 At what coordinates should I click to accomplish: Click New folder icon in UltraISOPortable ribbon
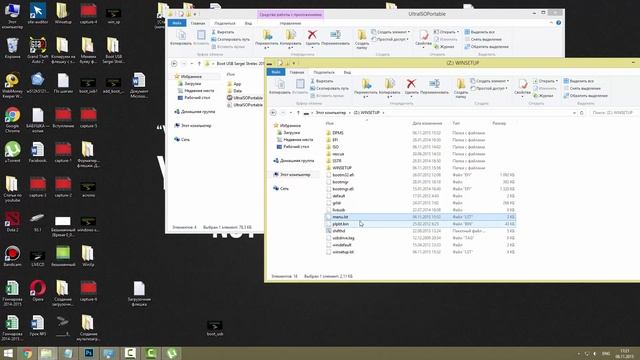(x=362, y=35)
